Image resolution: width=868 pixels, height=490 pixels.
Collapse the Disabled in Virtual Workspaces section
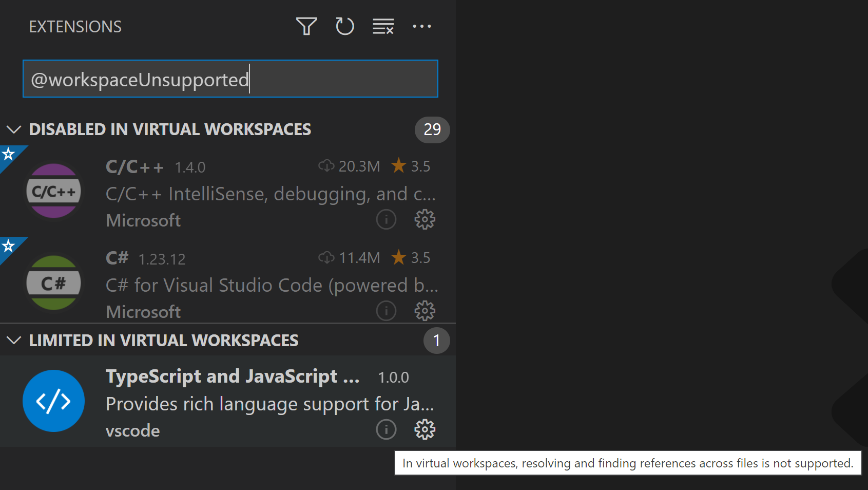click(14, 129)
